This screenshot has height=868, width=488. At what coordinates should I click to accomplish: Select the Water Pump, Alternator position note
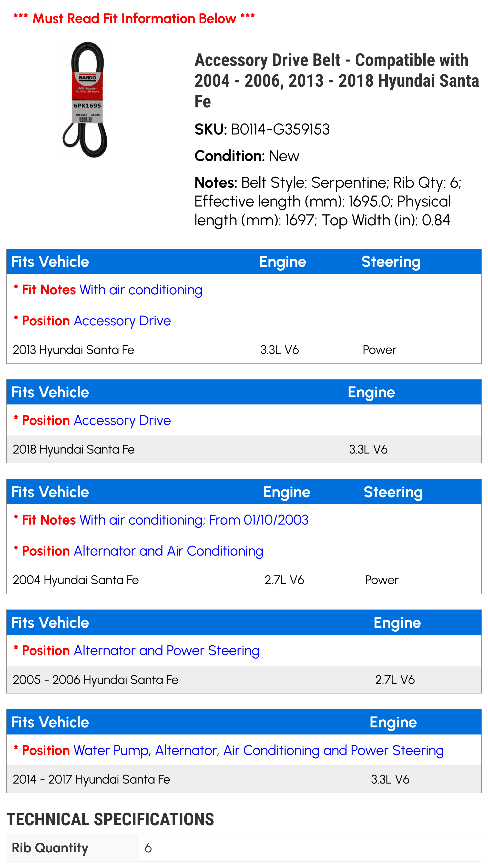click(x=228, y=750)
